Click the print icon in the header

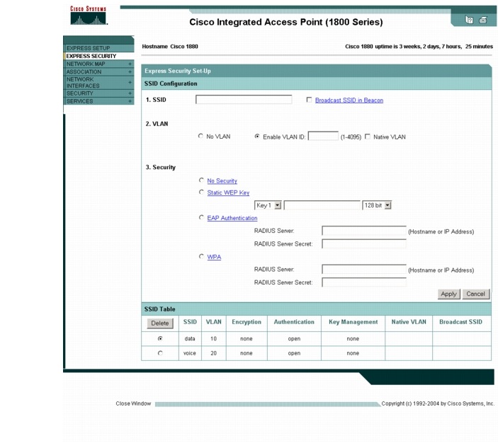(x=482, y=20)
